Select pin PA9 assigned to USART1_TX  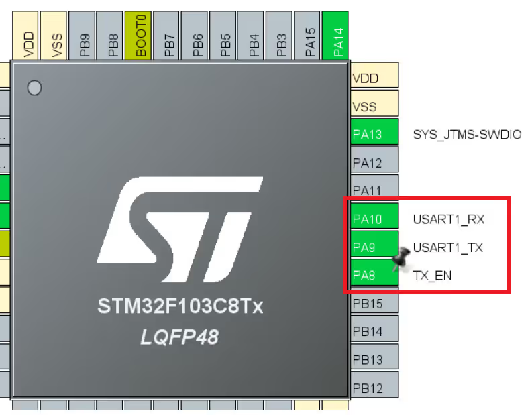pyautogui.click(x=374, y=244)
